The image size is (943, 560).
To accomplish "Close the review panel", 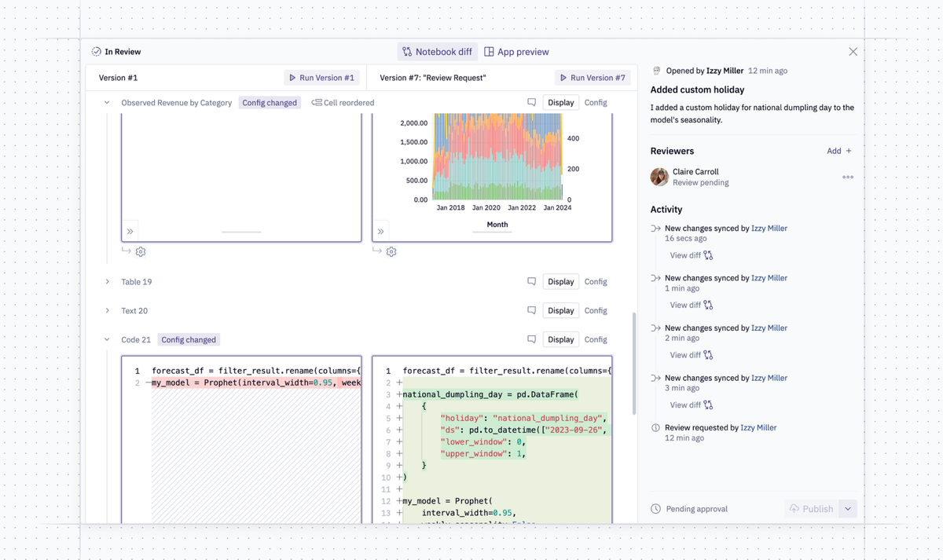I will tap(853, 52).
